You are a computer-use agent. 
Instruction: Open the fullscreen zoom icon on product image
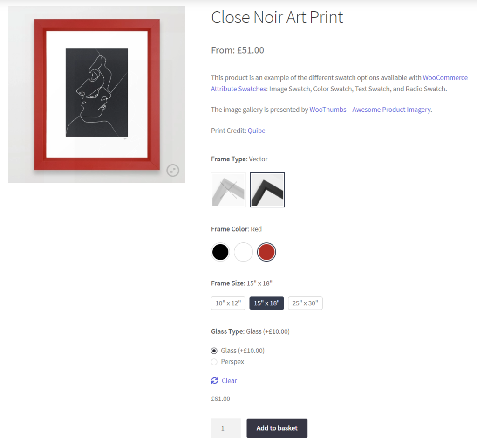coord(173,171)
